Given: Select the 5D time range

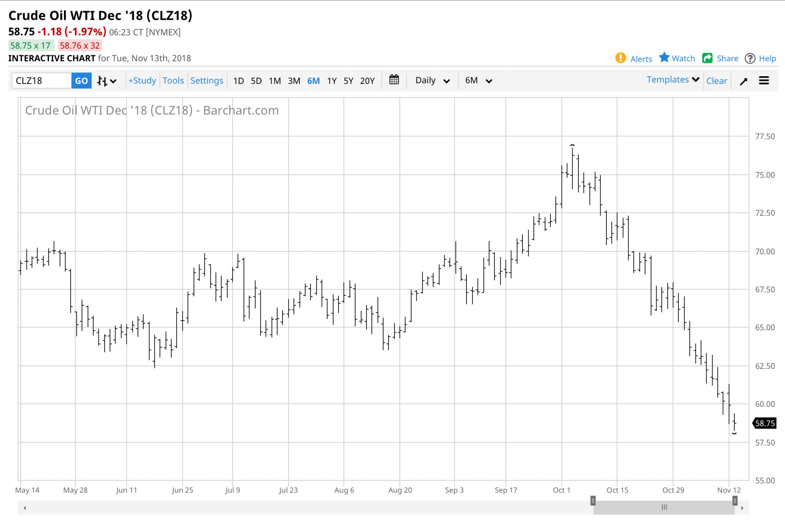Looking at the screenshot, I should (256, 81).
